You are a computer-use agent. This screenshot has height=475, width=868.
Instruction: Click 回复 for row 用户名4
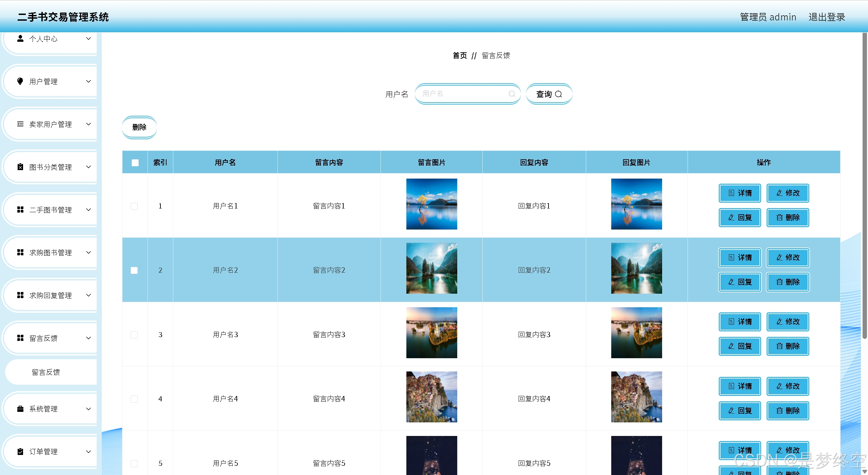740,410
